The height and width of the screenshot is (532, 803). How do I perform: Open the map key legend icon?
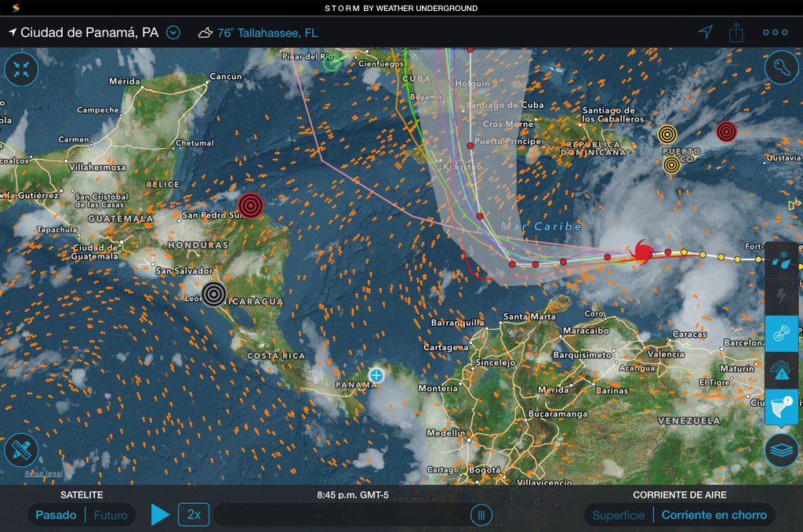point(782,67)
